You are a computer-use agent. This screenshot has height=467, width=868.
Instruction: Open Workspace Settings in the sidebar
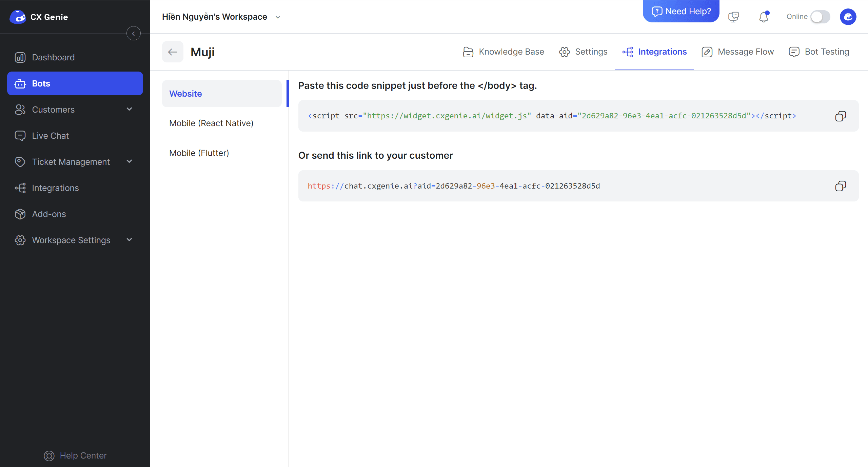75,240
